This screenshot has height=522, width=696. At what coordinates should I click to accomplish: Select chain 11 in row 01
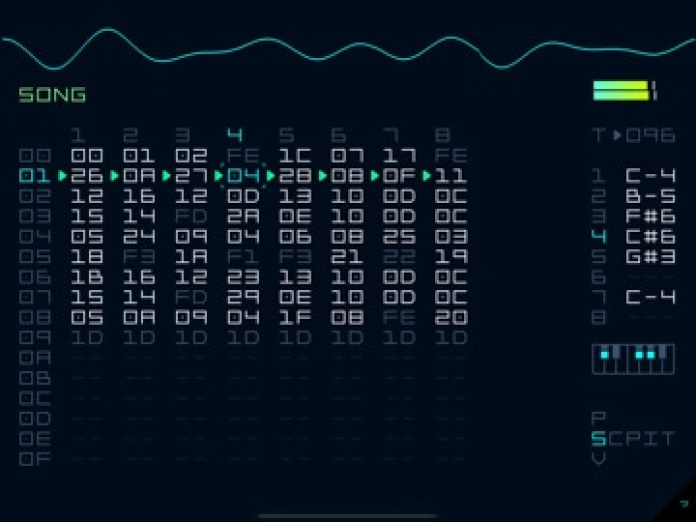(x=451, y=176)
